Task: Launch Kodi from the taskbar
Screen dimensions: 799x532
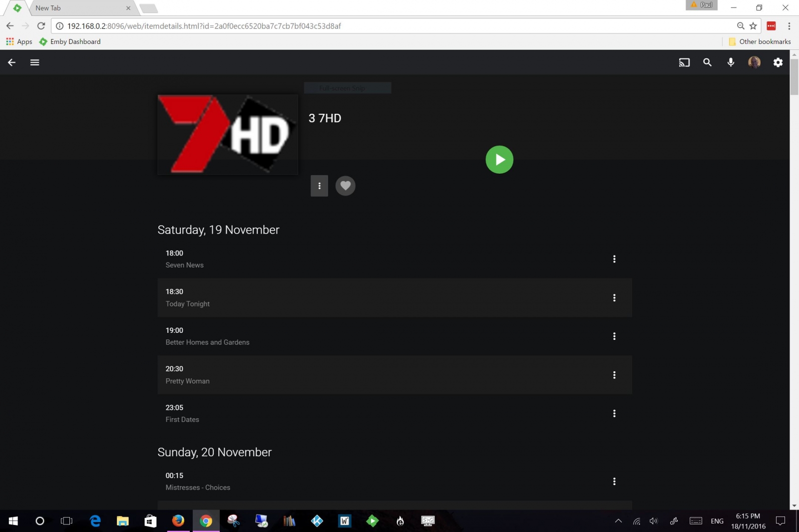Action: pos(316,521)
